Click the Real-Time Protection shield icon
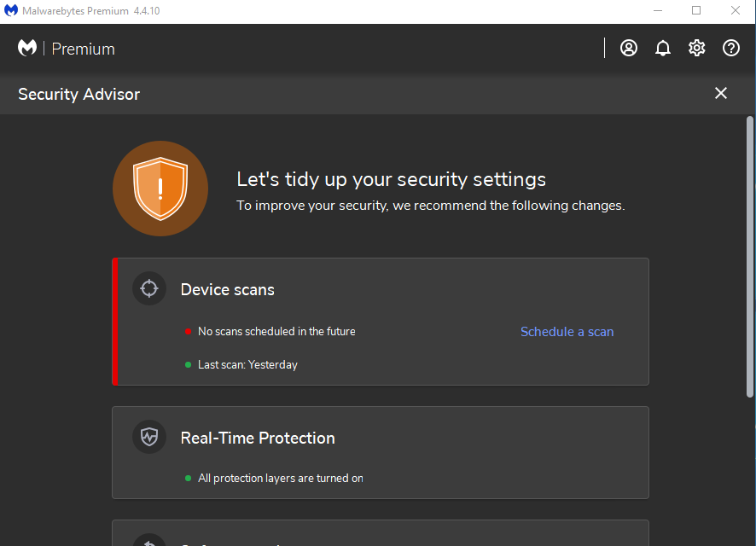 point(149,437)
